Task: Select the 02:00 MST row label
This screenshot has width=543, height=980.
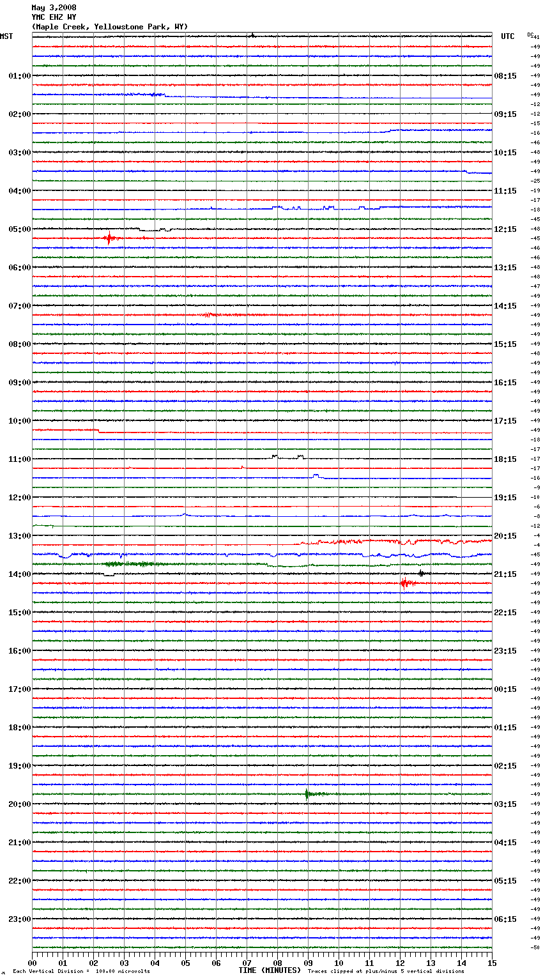Action: [x=20, y=114]
